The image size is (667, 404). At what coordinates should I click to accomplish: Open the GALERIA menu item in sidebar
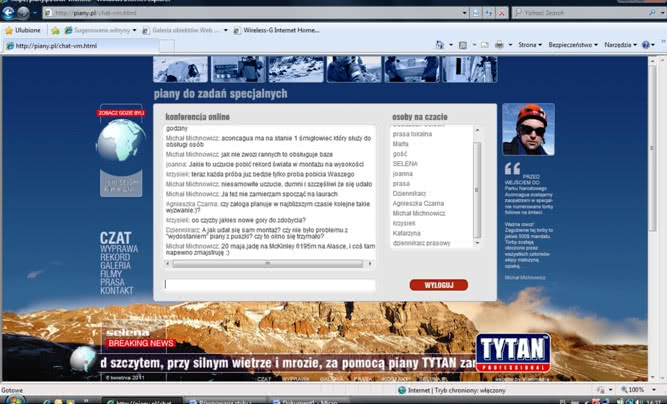[116, 264]
